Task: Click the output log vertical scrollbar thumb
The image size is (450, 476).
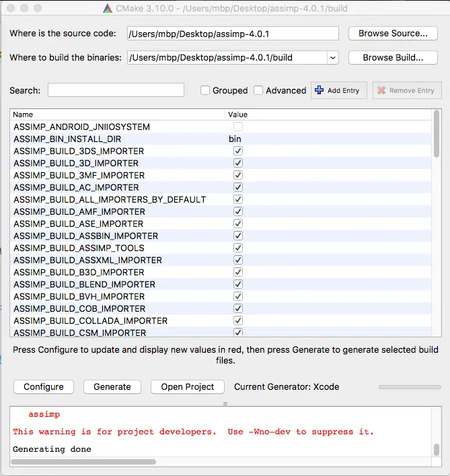Action: (x=437, y=450)
